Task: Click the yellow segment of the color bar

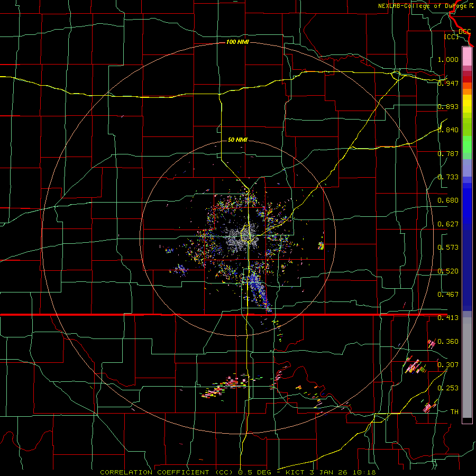Action: (x=467, y=104)
